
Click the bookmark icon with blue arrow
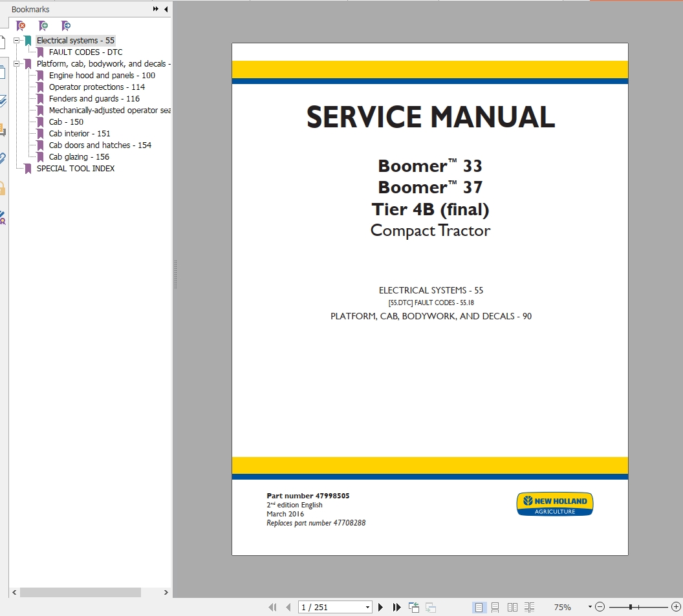click(x=66, y=26)
